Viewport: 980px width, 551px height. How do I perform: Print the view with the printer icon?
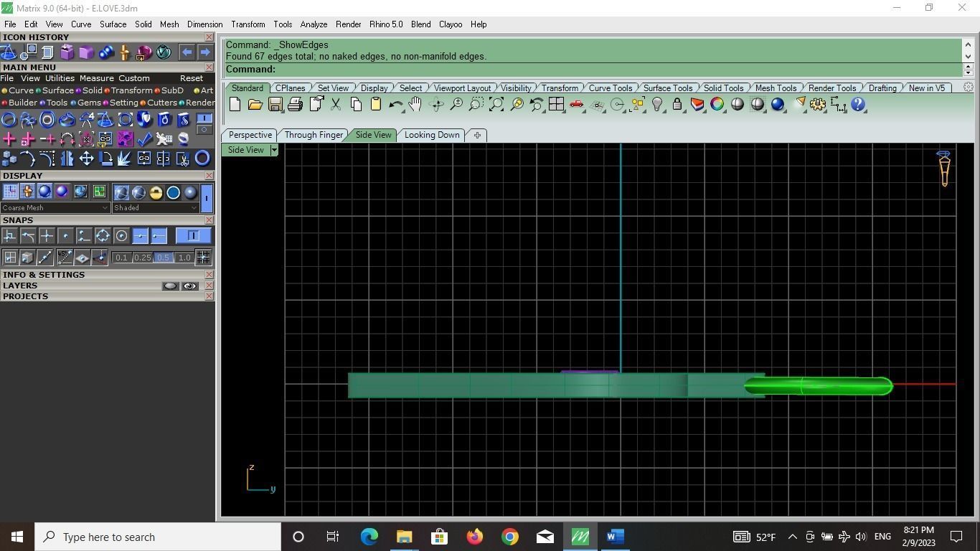[295, 105]
